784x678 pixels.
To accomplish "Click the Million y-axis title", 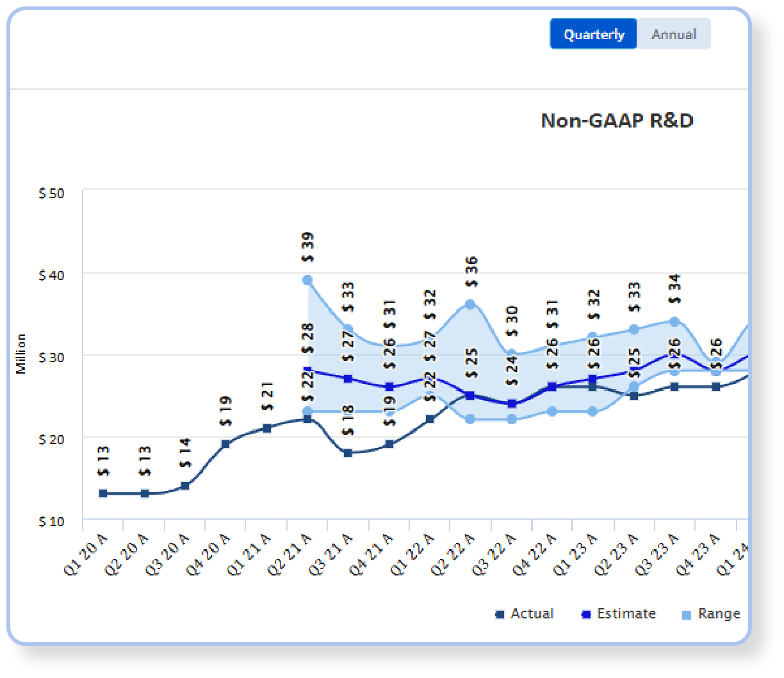I will [x=21, y=354].
